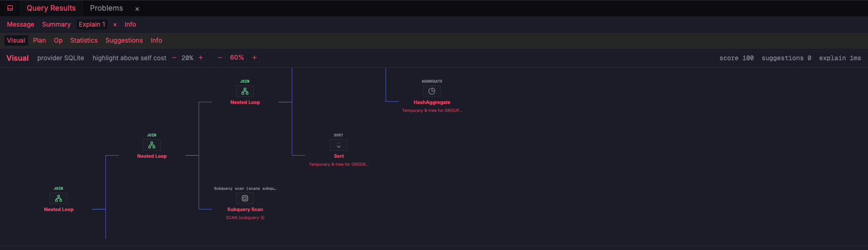Open the Suggestions view

[x=124, y=41]
